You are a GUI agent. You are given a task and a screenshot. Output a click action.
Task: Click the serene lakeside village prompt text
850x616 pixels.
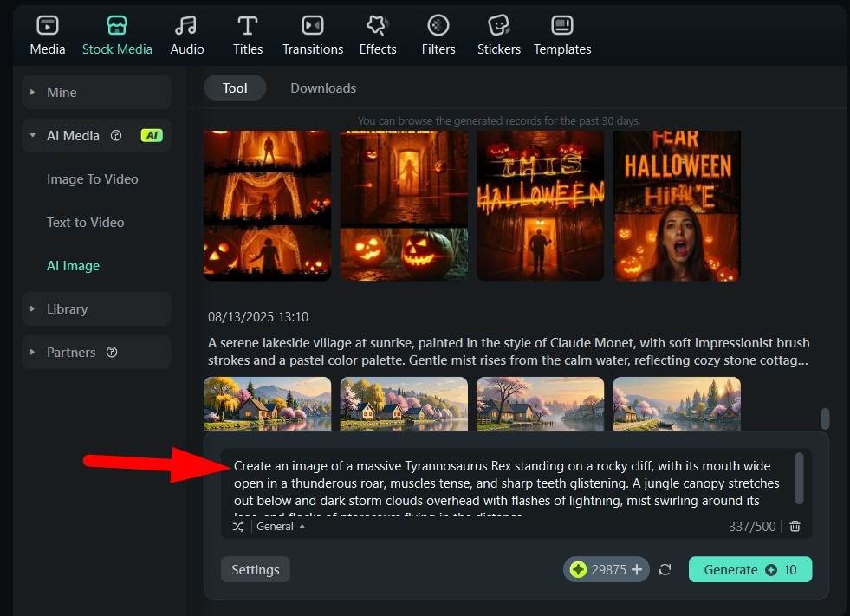point(509,352)
